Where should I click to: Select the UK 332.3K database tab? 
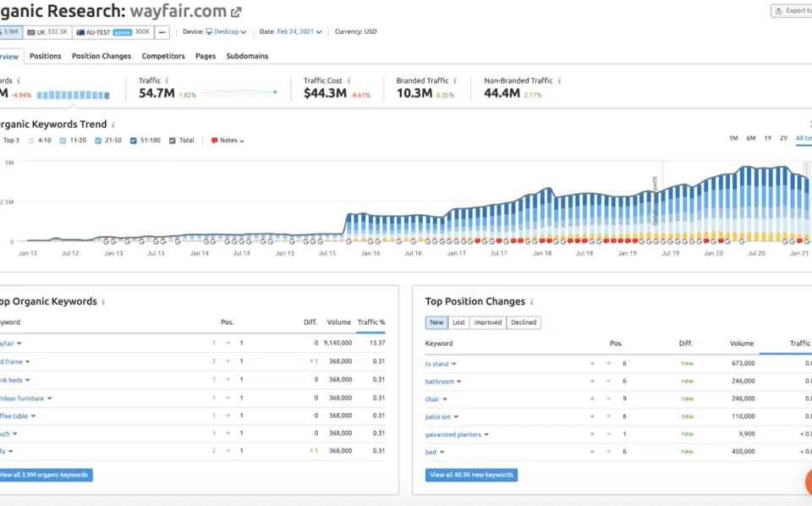point(47,32)
